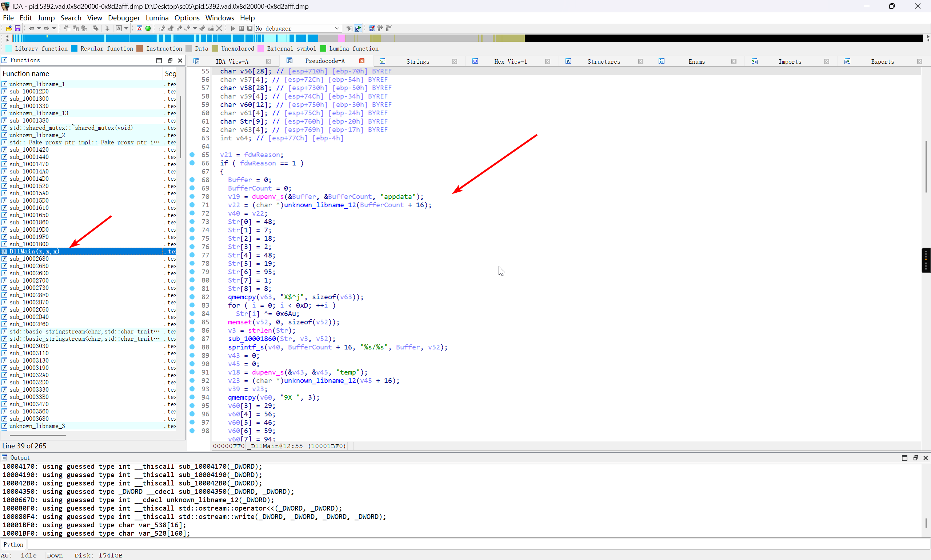Click the Regular function color swatch
The height and width of the screenshot is (560, 931).
74,48
